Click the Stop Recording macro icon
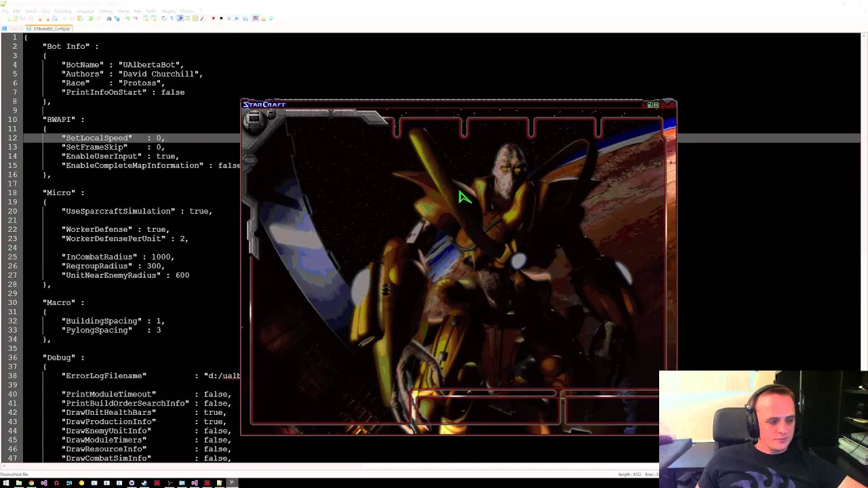This screenshot has width=868, height=488. 221,18
